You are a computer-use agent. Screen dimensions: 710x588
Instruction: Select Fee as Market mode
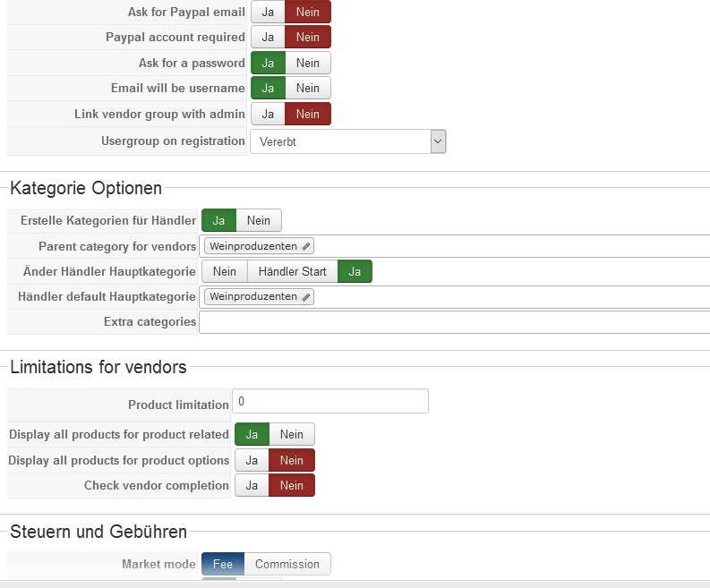tap(223, 564)
